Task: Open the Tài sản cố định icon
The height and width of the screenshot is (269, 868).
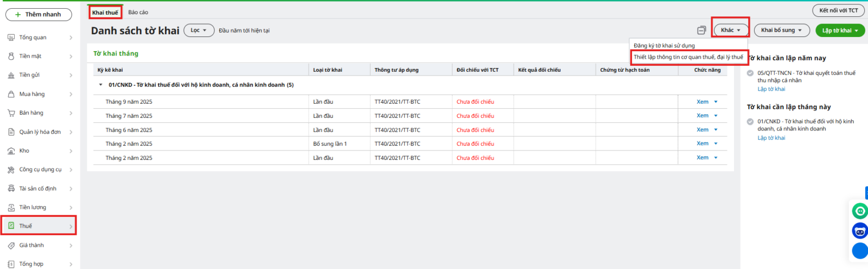Action: (11, 189)
